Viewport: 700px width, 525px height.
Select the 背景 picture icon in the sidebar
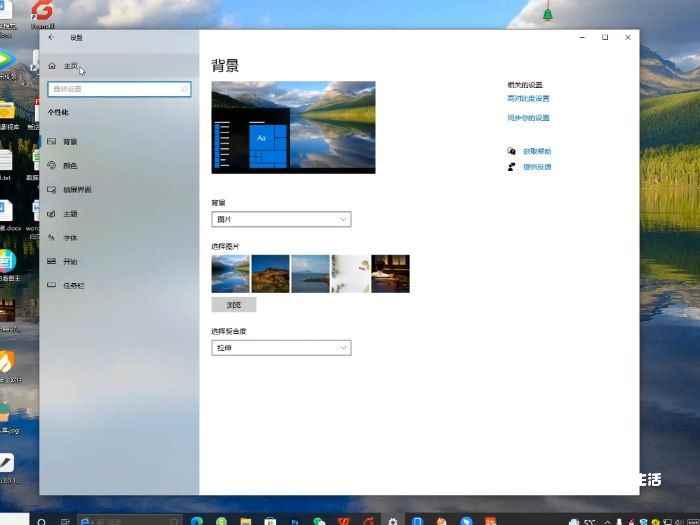pos(52,142)
